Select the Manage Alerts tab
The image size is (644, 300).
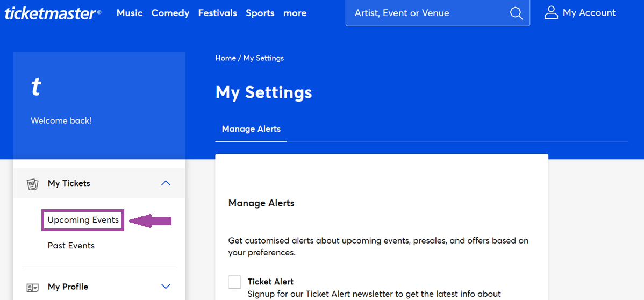point(251,129)
